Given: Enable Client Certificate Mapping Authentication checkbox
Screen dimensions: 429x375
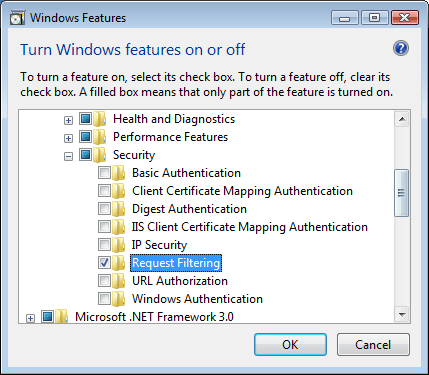Looking at the screenshot, I should (x=104, y=191).
